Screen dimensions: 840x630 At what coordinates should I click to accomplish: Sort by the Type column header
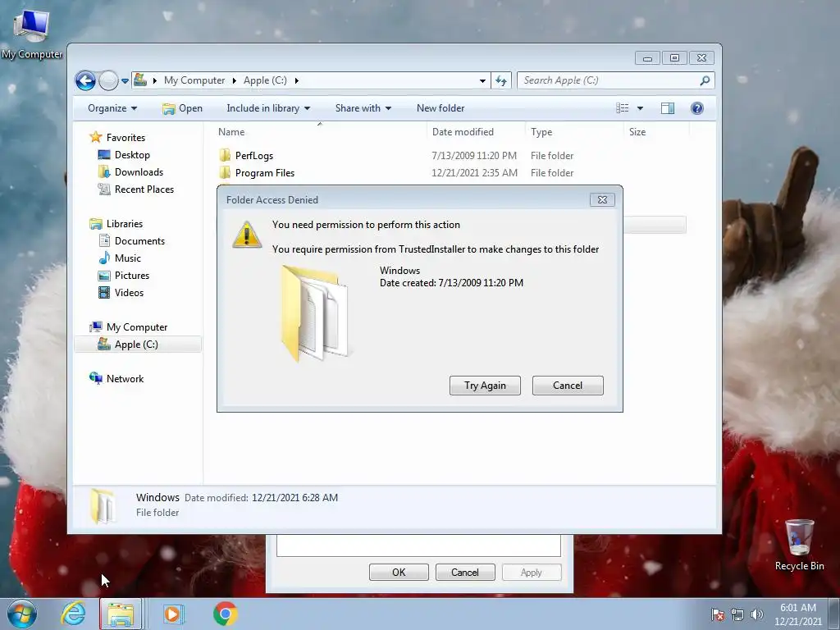click(x=574, y=132)
